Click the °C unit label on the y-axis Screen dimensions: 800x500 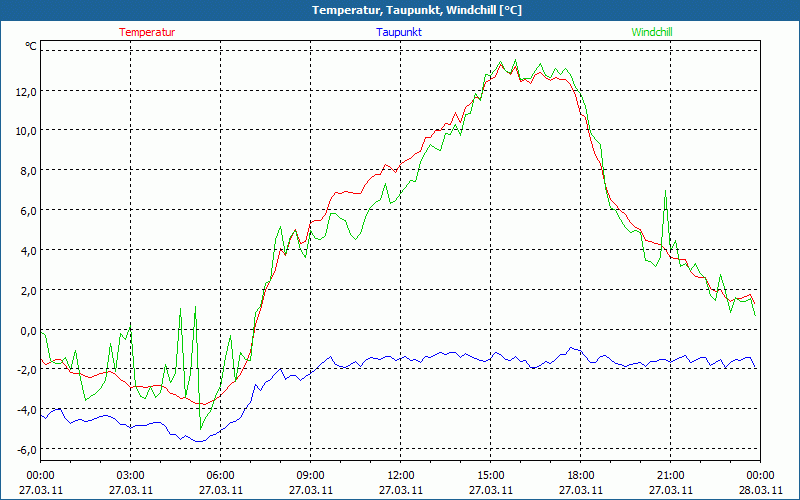click(x=31, y=46)
